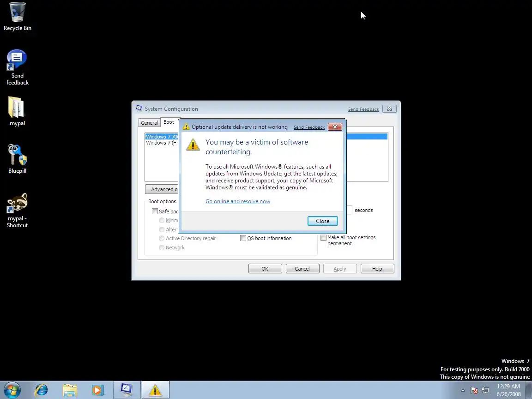Open Action Center flag tray icon

(474, 391)
